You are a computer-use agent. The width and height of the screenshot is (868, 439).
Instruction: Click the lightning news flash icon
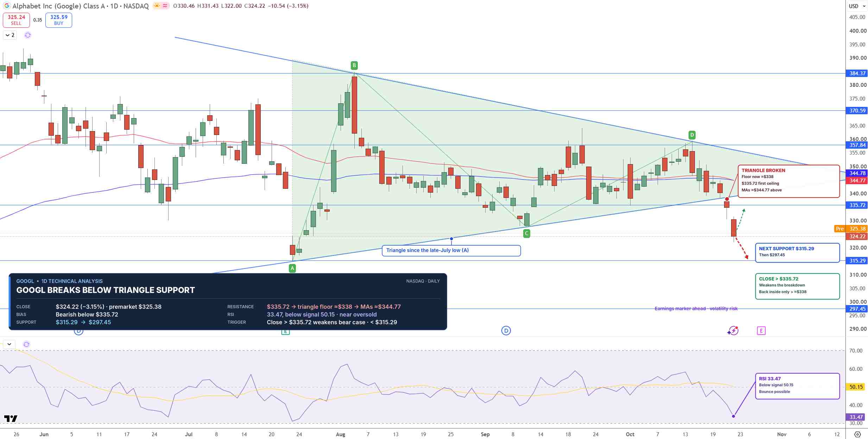tap(733, 331)
